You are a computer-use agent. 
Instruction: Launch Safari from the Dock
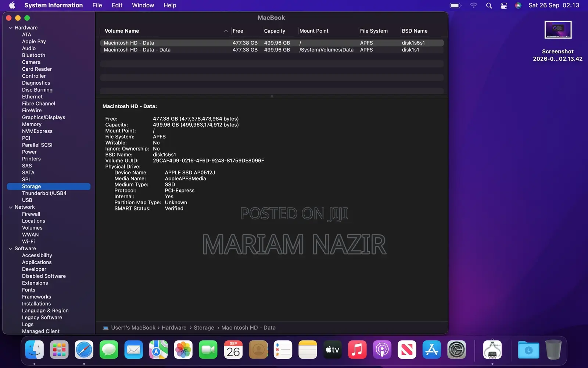(x=84, y=349)
